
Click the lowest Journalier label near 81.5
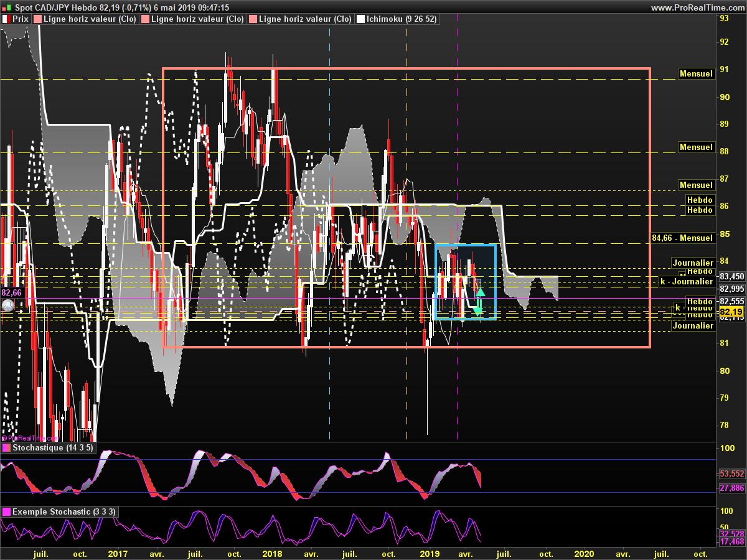(692, 325)
